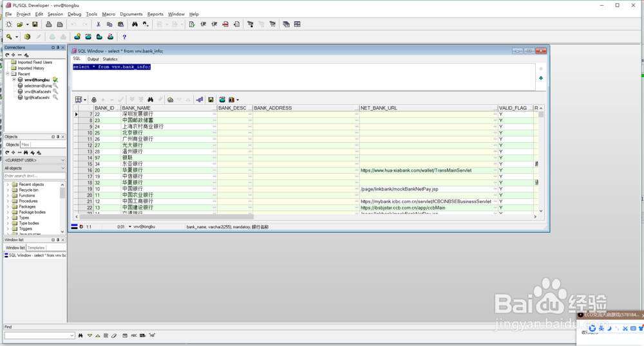Click the Enter search text field

pos(35,176)
